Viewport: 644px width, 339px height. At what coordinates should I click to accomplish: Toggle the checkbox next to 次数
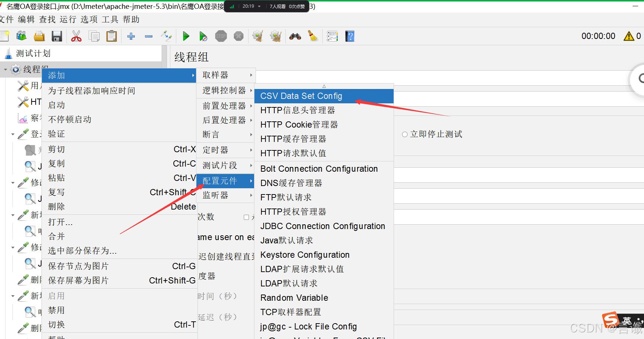point(246,217)
